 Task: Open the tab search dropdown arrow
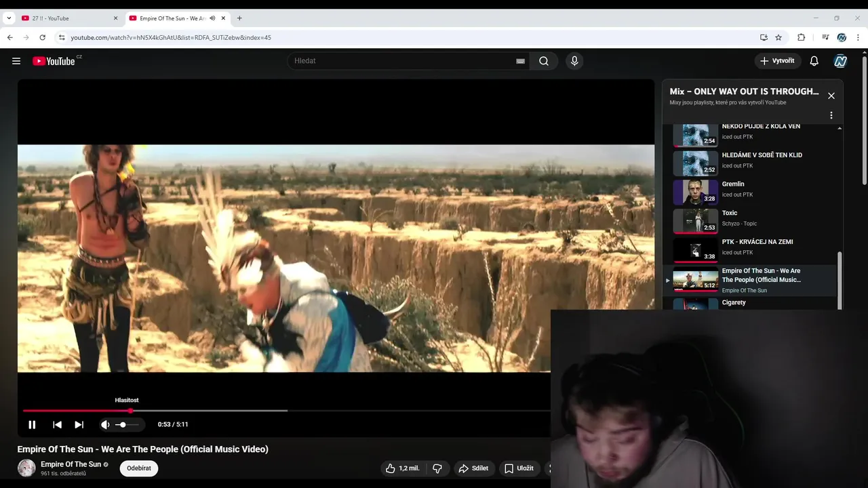click(9, 18)
